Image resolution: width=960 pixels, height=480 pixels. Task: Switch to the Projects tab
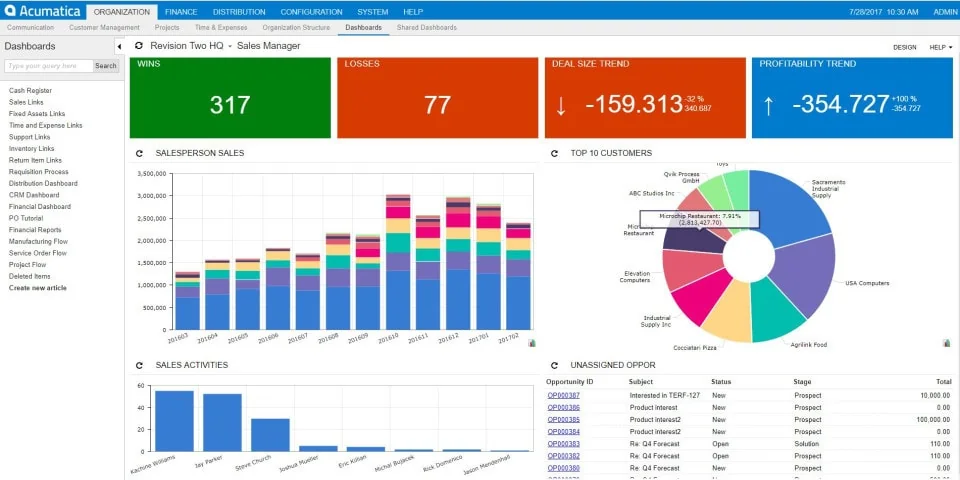click(x=167, y=28)
